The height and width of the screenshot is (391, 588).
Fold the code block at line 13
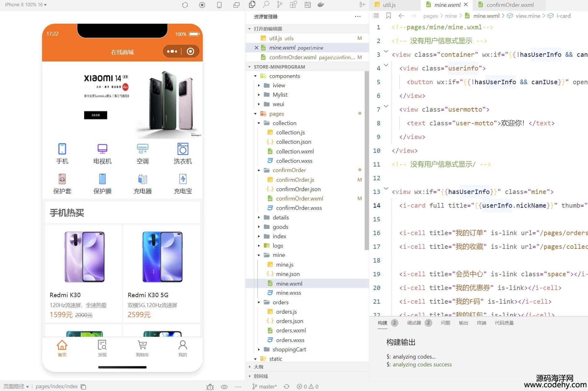click(x=386, y=189)
